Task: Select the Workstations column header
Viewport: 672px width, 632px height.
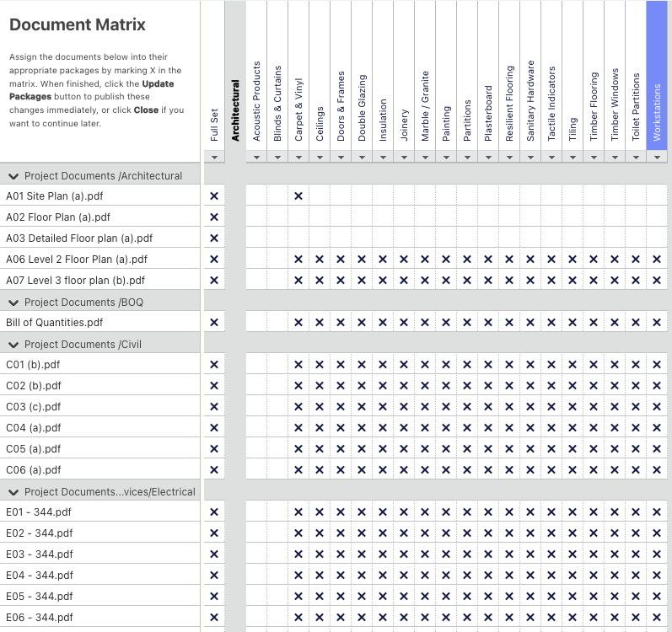Action: point(657,75)
